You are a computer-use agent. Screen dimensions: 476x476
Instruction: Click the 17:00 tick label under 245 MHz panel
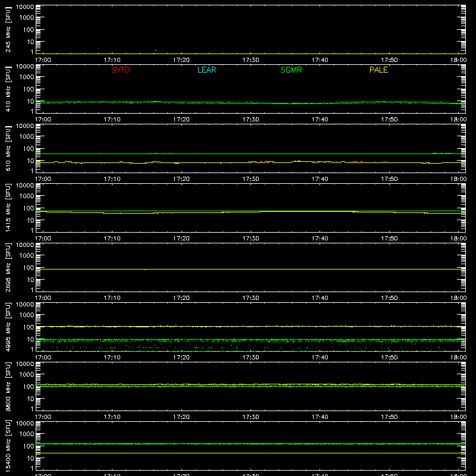[43, 60]
